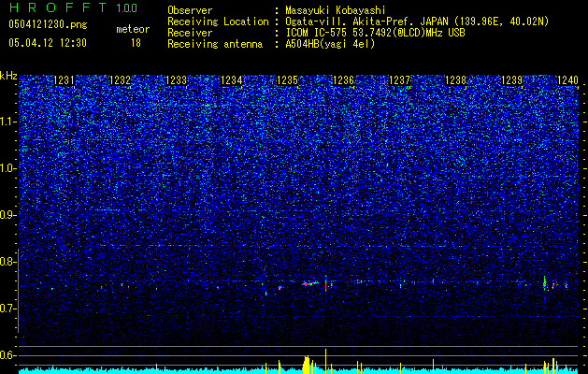Select the filename 0504121230.png
The image size is (588, 374).
click(x=48, y=24)
